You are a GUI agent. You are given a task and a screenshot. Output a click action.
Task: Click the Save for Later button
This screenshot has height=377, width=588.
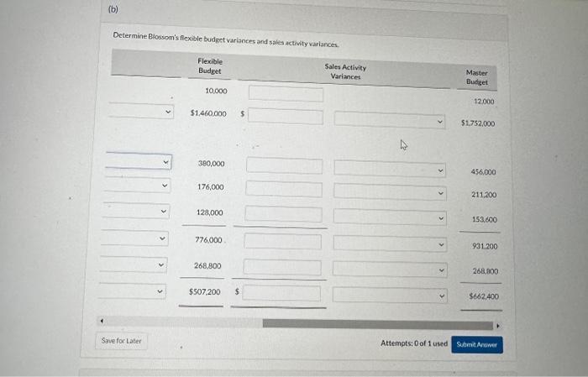coord(122,341)
